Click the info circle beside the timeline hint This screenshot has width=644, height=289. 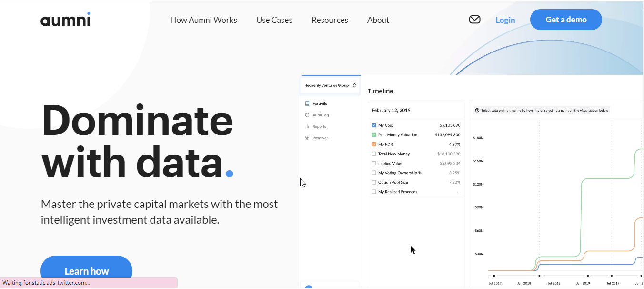click(x=477, y=110)
